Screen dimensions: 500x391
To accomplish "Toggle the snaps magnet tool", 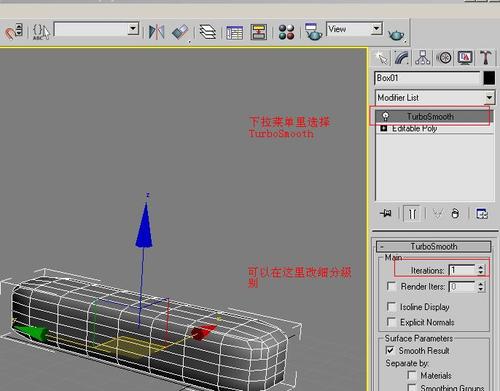I will tap(13, 31).
